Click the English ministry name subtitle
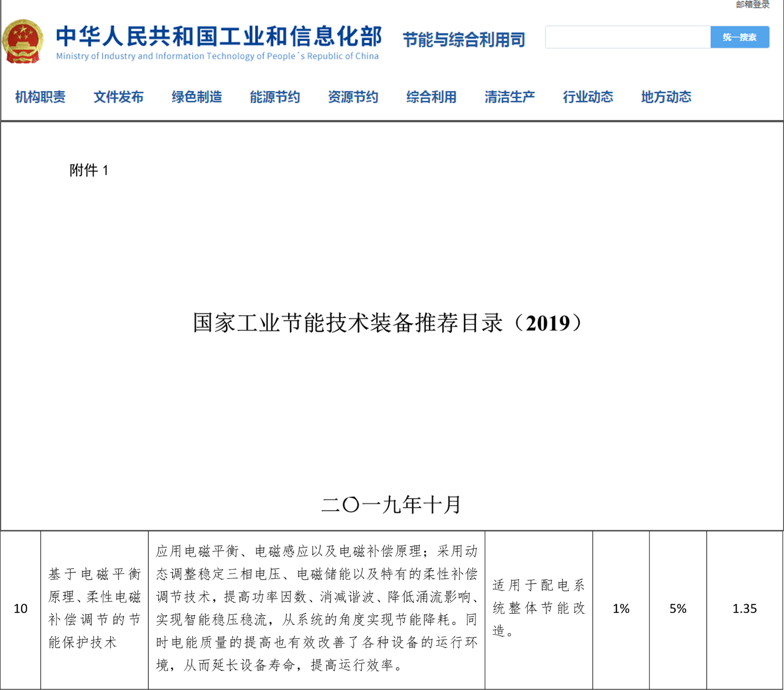 pos(217,56)
